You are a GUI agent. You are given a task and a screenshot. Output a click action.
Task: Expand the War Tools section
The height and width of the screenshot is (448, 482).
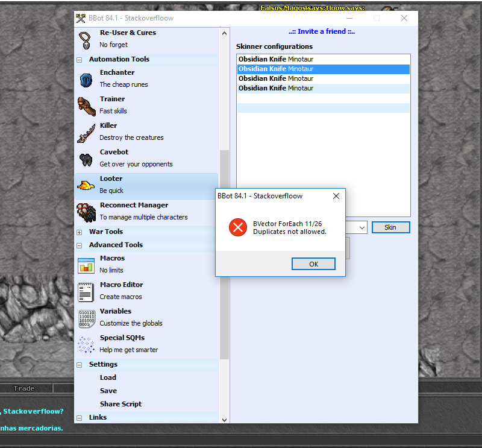click(80, 232)
